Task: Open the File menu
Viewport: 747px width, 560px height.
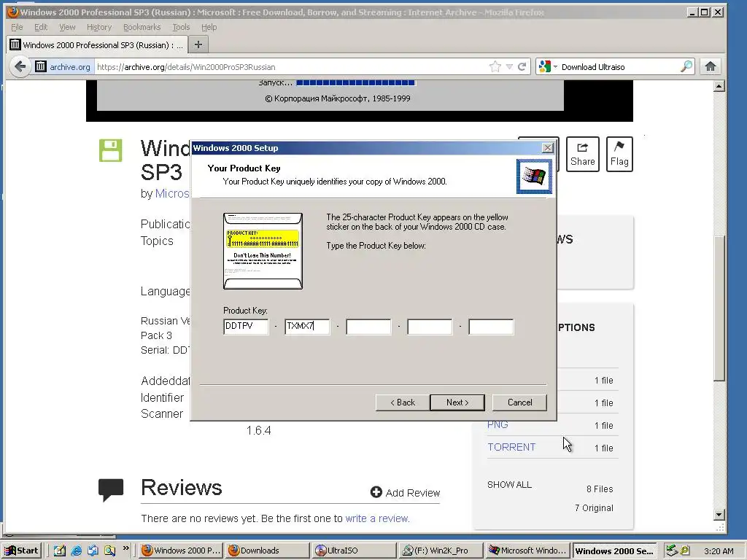Action: 17,27
